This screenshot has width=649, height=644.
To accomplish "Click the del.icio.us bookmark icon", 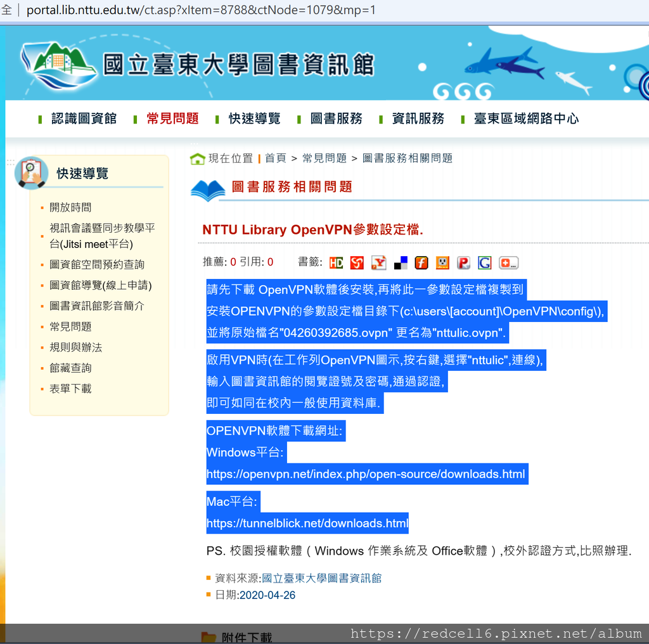I will (401, 263).
